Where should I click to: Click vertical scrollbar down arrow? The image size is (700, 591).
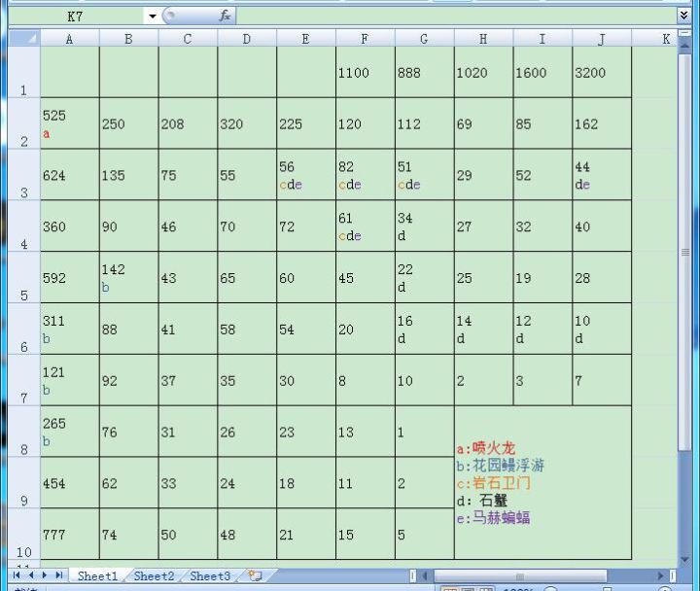tap(684, 560)
